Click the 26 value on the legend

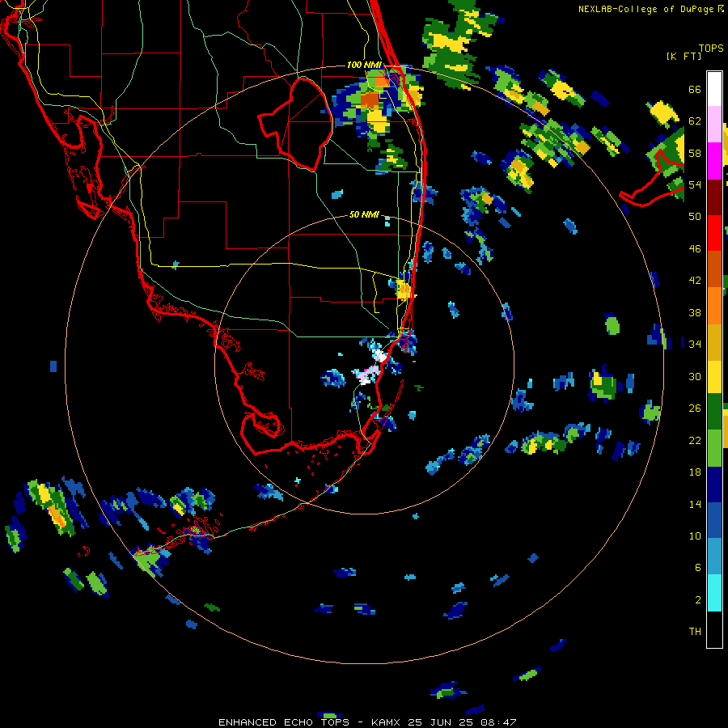coord(695,408)
